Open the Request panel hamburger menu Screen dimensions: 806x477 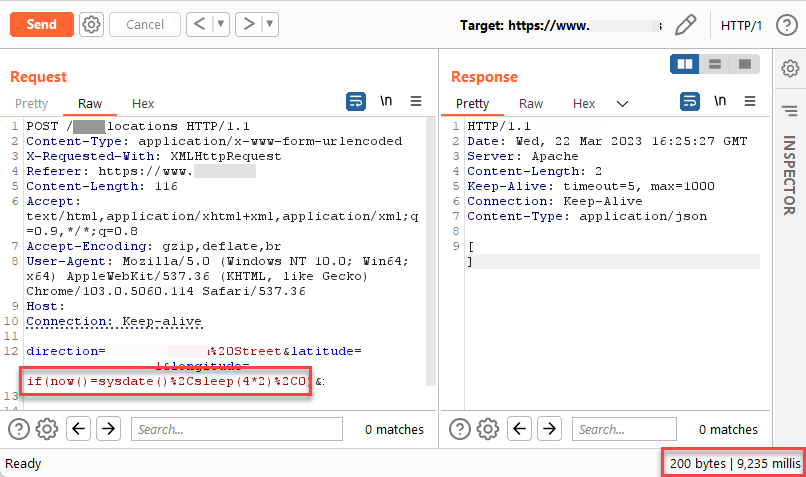(416, 101)
